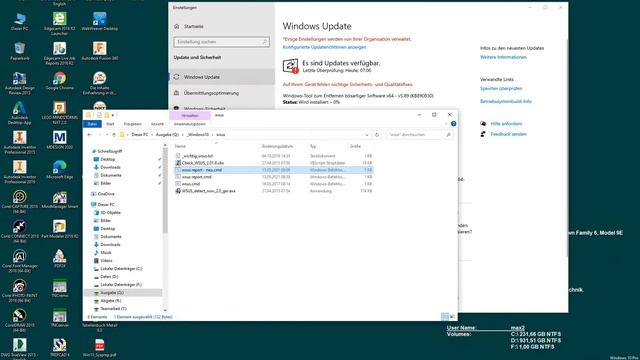This screenshot has height=360, width=640.
Task: Open Weitere Informationen link in Settings
Action: [x=503, y=57]
